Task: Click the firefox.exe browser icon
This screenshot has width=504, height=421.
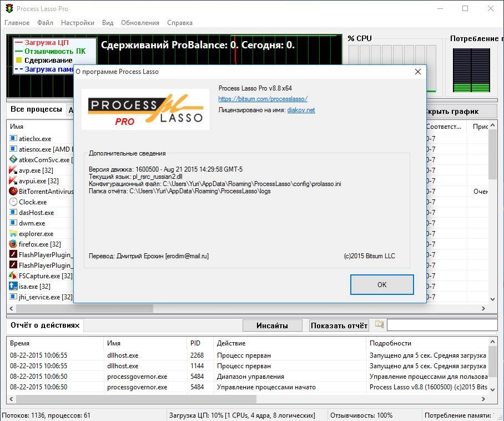Action: (x=13, y=244)
